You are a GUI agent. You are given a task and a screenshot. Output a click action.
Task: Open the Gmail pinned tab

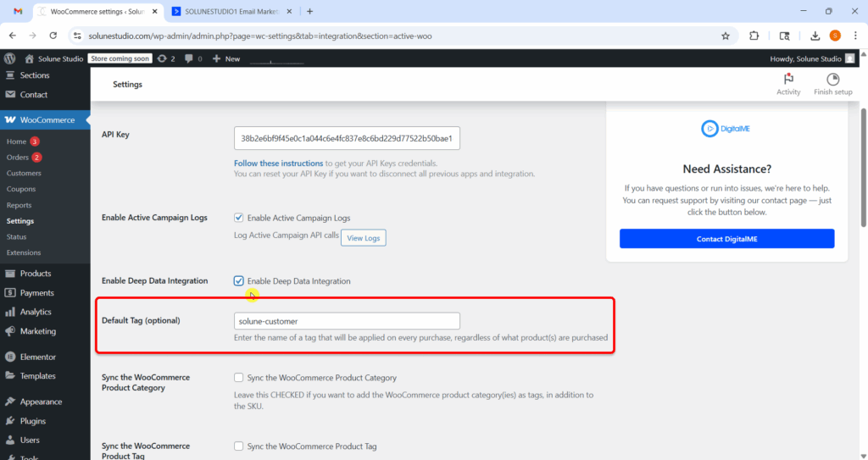pos(18,11)
